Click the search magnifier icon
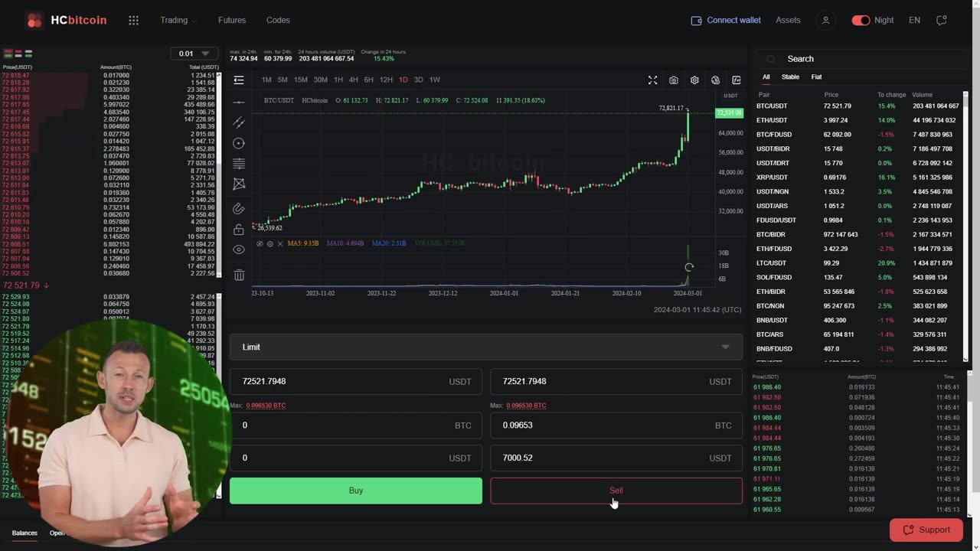This screenshot has width=980, height=551. click(x=771, y=59)
